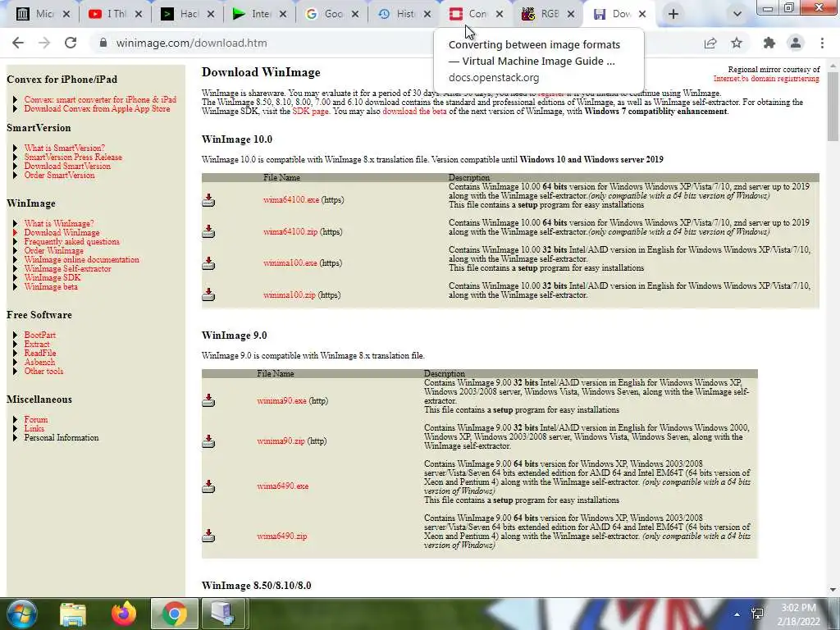Download the wima64100.exe file link
840x630 pixels.
click(291, 200)
